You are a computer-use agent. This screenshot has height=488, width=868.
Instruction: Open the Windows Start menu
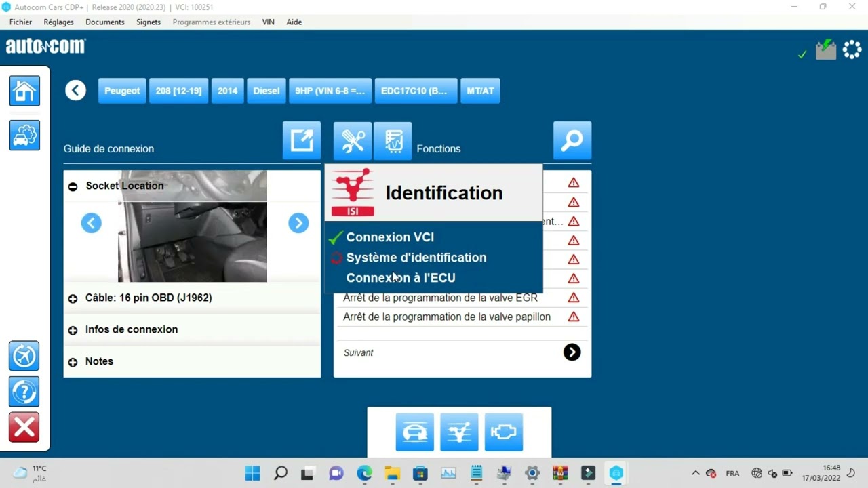252,473
